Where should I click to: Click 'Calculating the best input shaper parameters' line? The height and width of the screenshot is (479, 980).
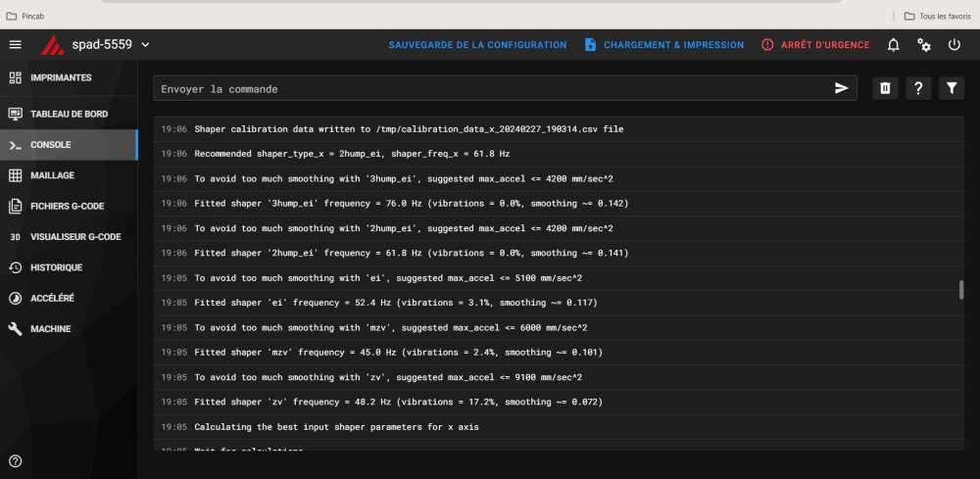point(559,427)
